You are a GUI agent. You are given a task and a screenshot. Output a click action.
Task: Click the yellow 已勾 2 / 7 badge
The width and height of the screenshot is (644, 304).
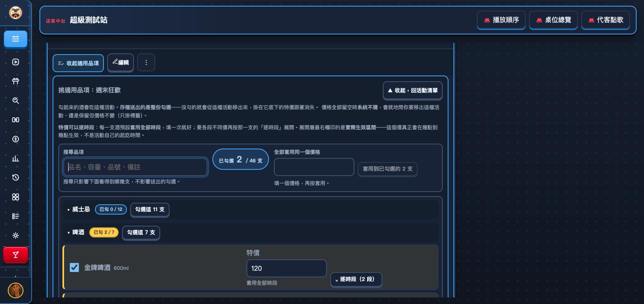[104, 232]
